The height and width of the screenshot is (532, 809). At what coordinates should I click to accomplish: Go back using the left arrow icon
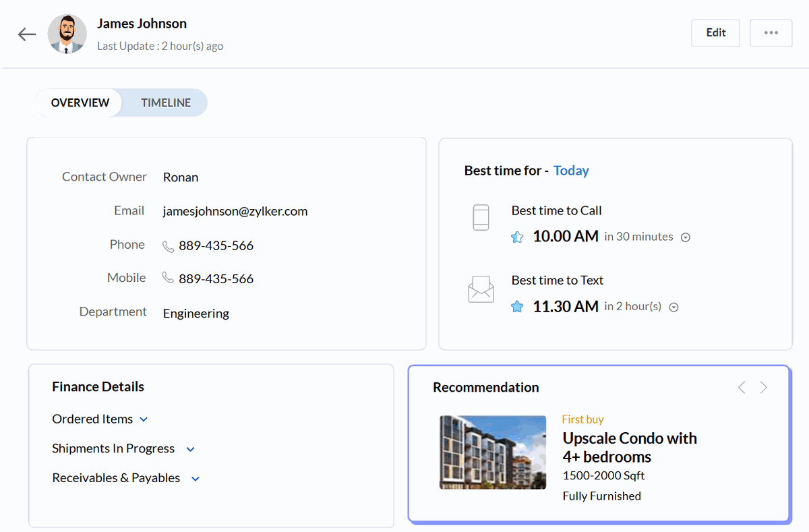point(27,34)
